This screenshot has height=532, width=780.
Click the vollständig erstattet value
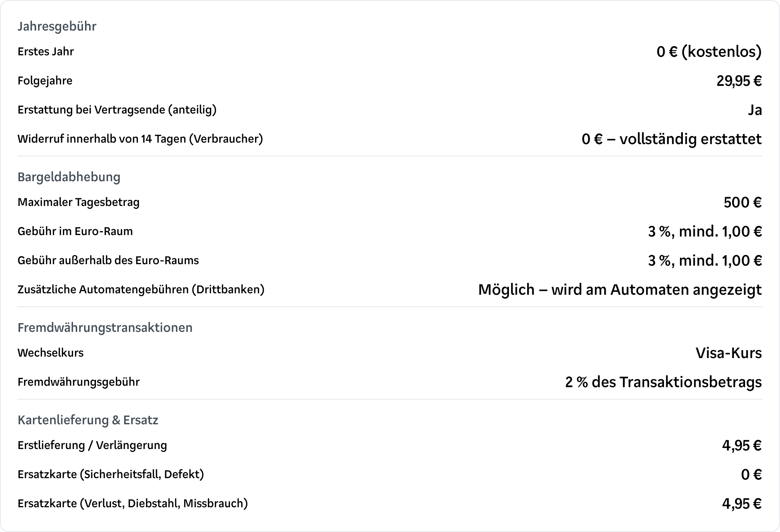pyautogui.click(x=671, y=139)
